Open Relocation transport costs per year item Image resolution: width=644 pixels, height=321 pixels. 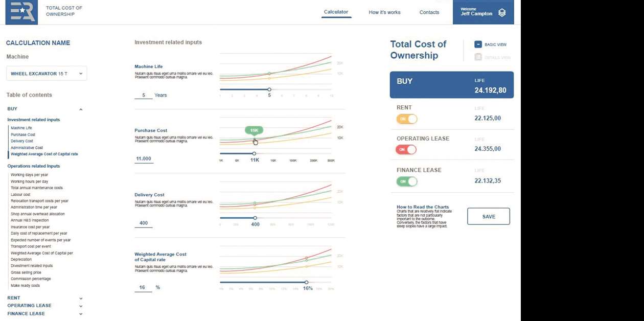tap(39, 201)
